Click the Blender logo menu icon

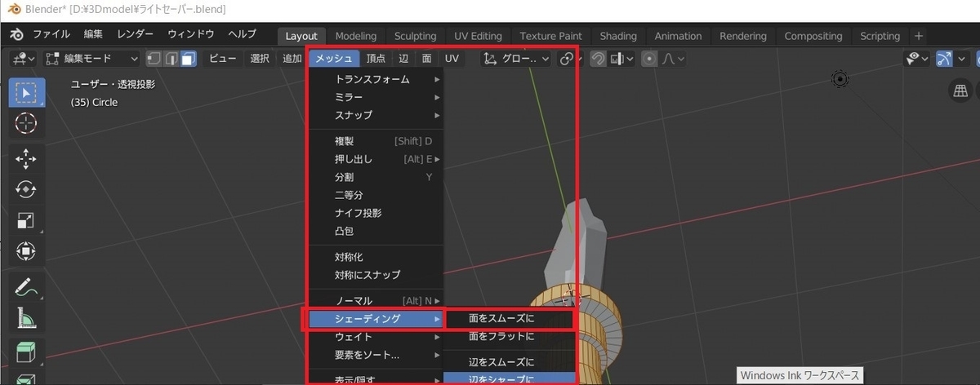click(x=16, y=35)
